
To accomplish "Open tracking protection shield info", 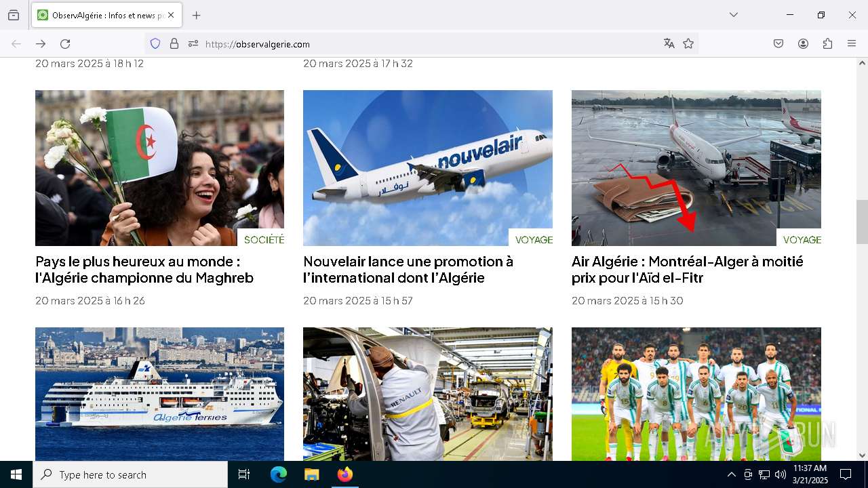I will click(155, 44).
